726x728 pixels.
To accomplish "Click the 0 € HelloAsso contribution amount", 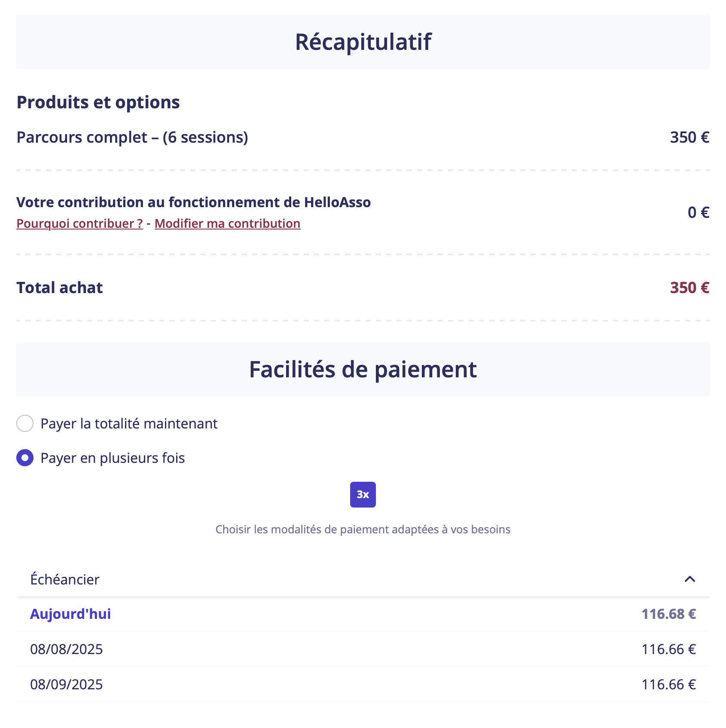I will pyautogui.click(x=698, y=212).
